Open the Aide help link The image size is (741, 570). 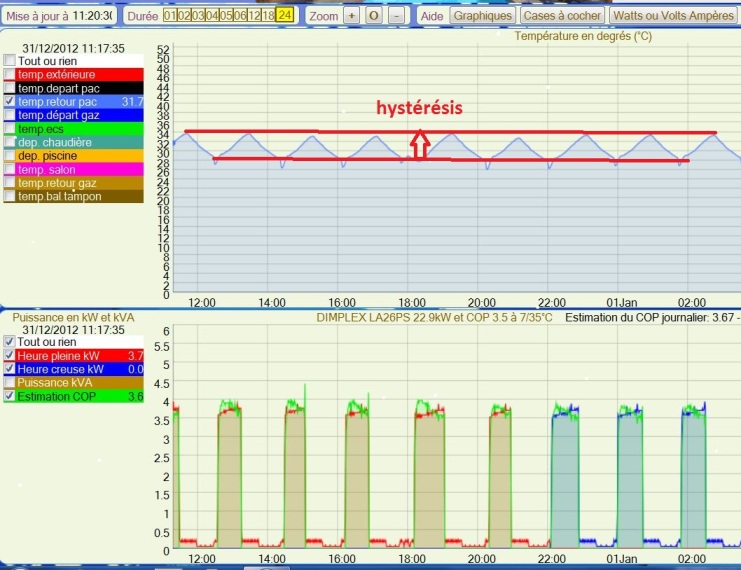click(x=432, y=16)
